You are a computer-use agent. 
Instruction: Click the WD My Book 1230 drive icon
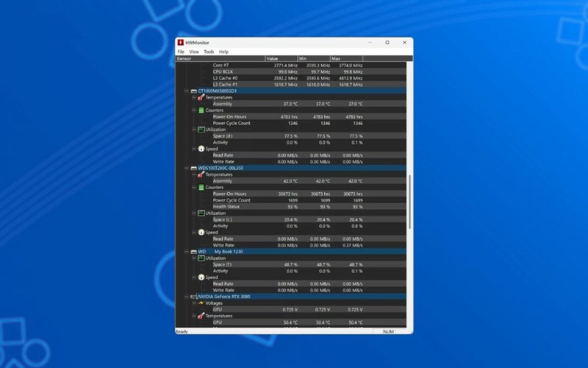[x=194, y=252]
